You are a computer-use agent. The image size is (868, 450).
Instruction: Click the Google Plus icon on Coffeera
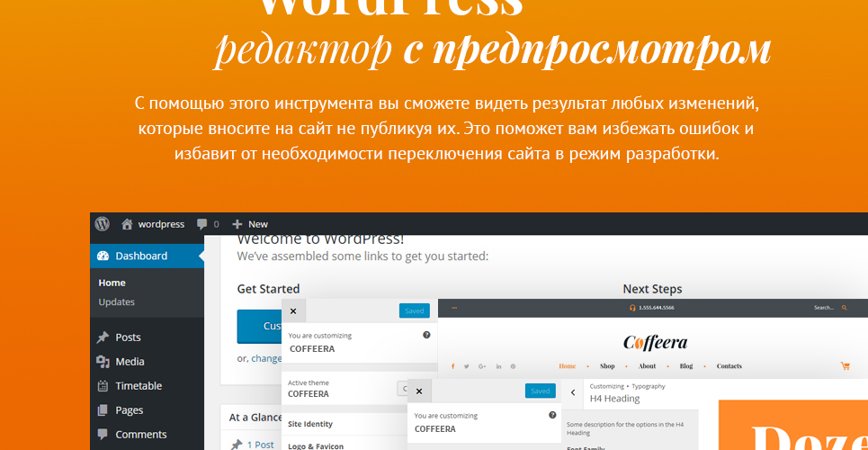coord(482,366)
